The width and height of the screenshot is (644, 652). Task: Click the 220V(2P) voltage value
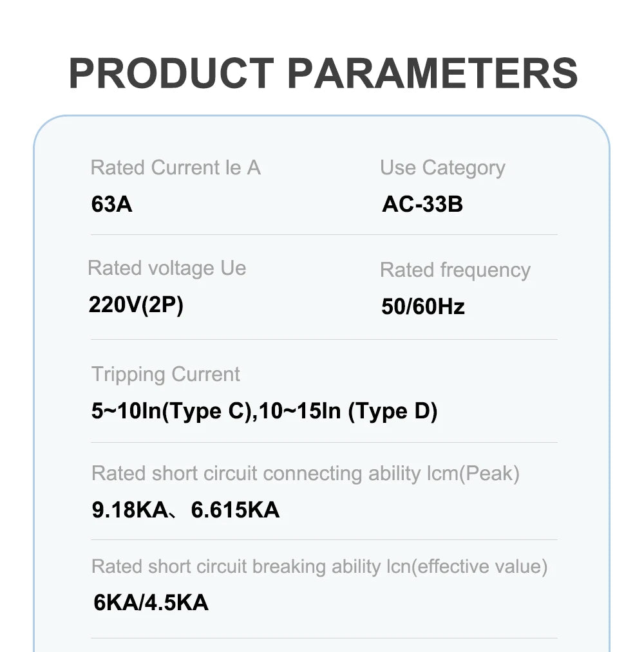pos(136,305)
